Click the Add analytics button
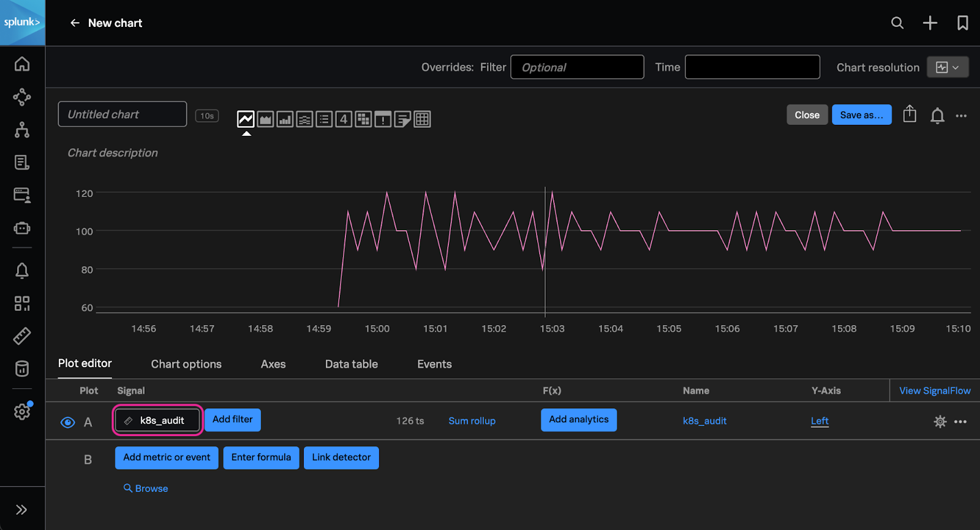The width and height of the screenshot is (980, 530). 578,420
